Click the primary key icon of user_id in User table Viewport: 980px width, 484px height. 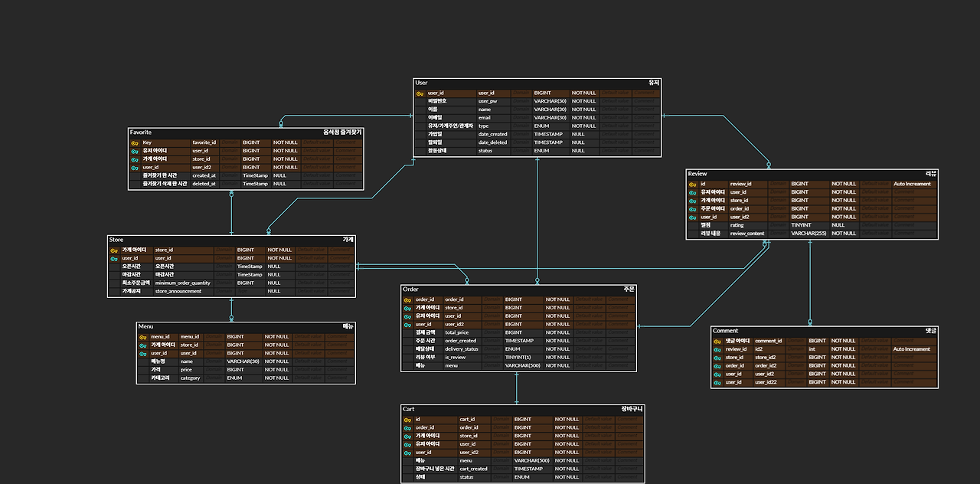tap(420, 93)
